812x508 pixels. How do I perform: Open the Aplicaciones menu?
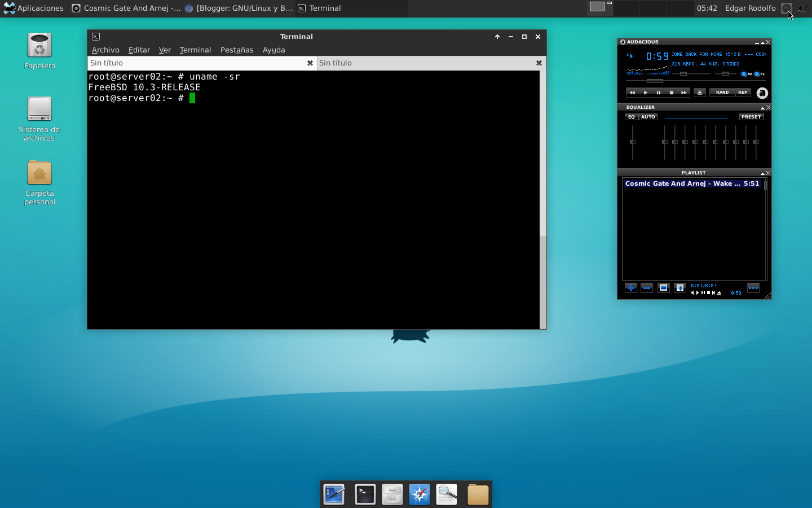point(34,8)
